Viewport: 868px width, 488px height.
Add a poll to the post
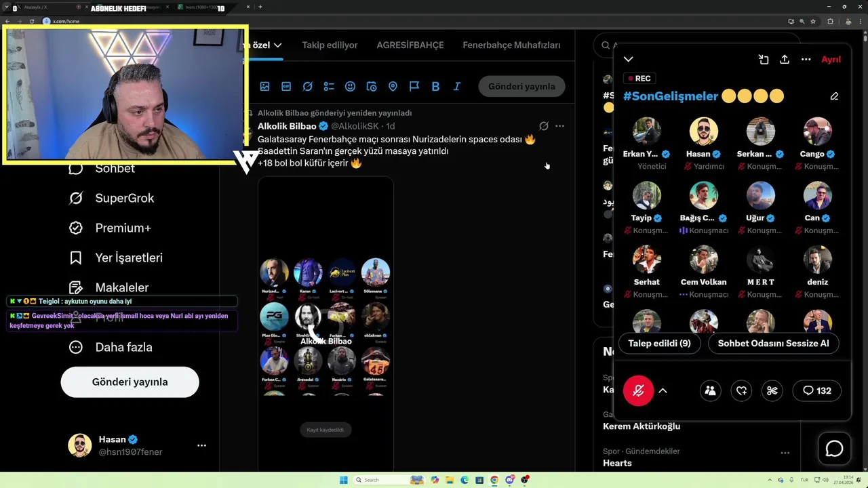point(329,87)
